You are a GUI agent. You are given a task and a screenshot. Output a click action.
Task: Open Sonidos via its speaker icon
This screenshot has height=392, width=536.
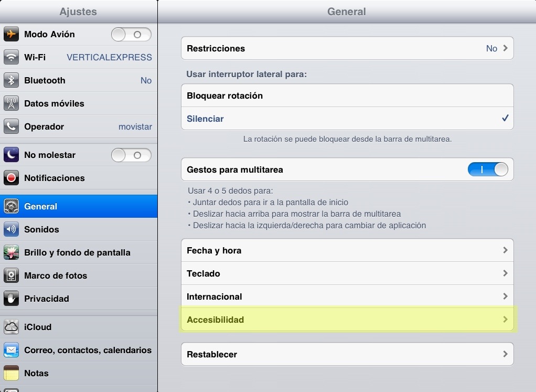12,229
